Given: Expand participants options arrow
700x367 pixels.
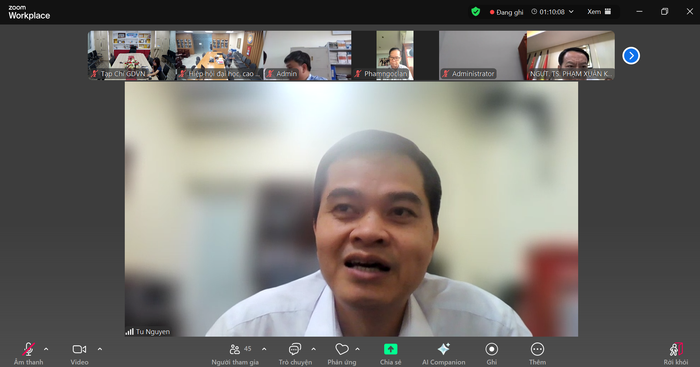Looking at the screenshot, I should tap(264, 349).
